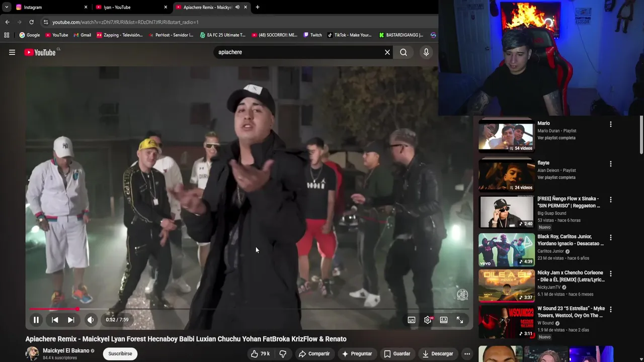Open the flayte playlist thumbnail
644x362 pixels.
click(x=506, y=175)
